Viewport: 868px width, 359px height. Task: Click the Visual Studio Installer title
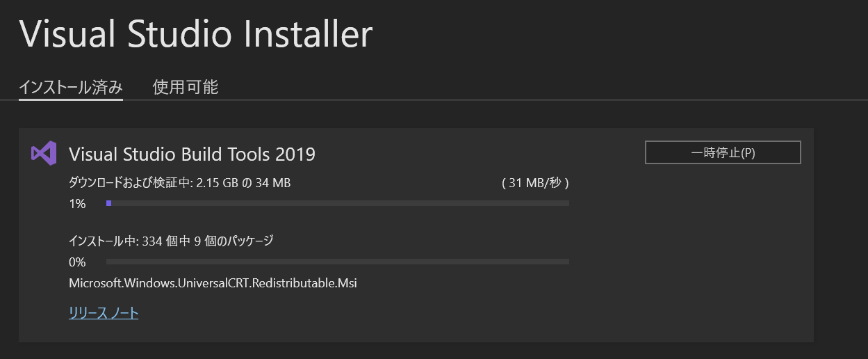click(x=195, y=35)
